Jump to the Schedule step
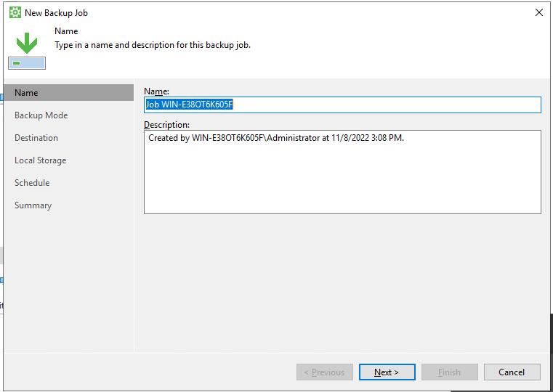 [x=32, y=183]
